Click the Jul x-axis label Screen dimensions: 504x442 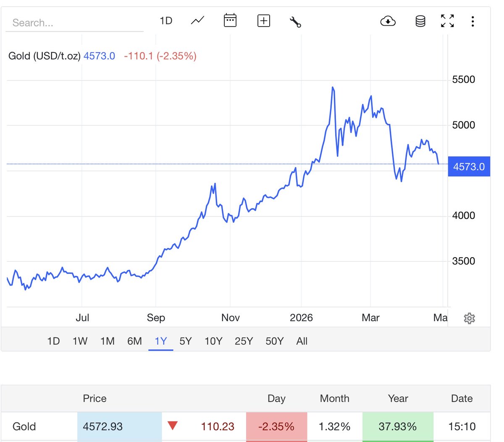[82, 318]
